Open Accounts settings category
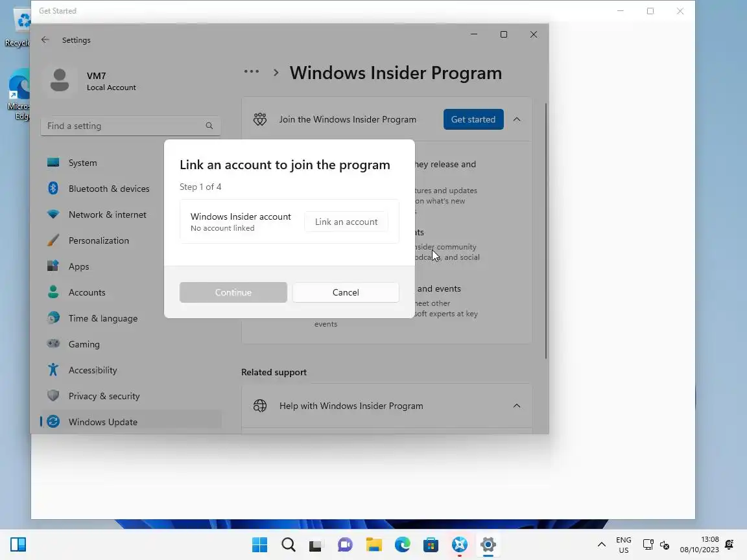The image size is (747, 560). click(130, 292)
